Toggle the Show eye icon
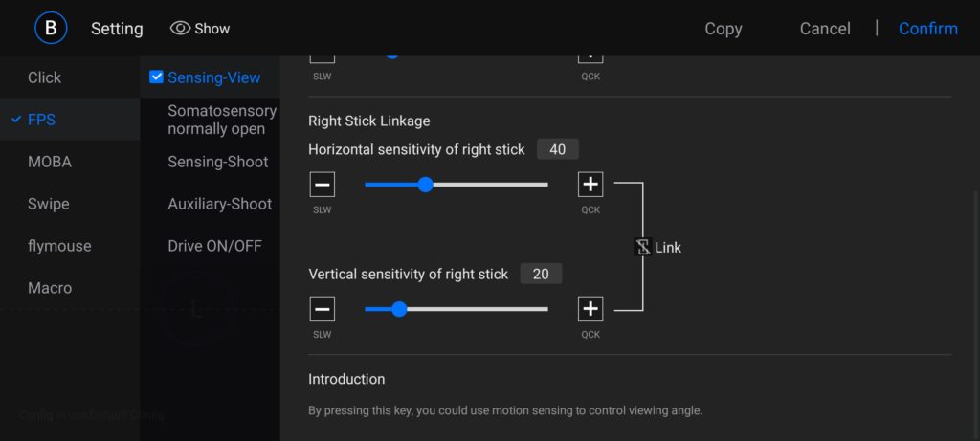 coord(180,29)
